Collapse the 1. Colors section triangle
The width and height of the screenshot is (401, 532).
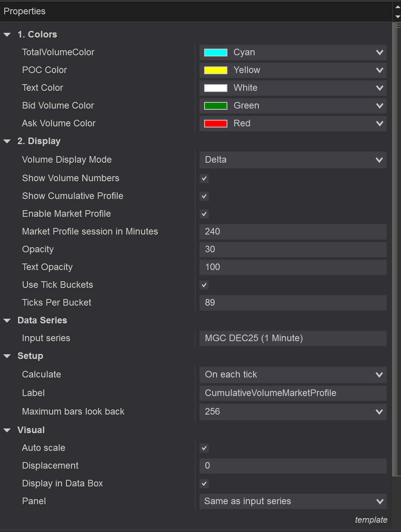(7, 35)
